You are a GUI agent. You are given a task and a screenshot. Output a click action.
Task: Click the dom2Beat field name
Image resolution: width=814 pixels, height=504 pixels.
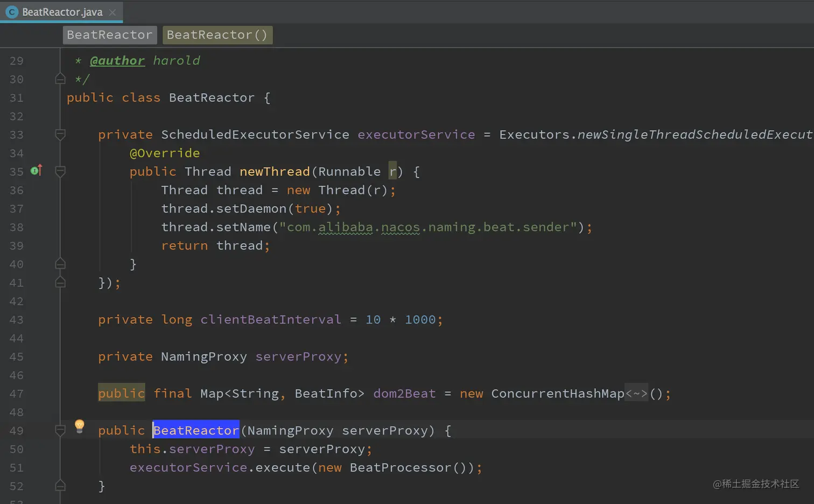(x=404, y=394)
